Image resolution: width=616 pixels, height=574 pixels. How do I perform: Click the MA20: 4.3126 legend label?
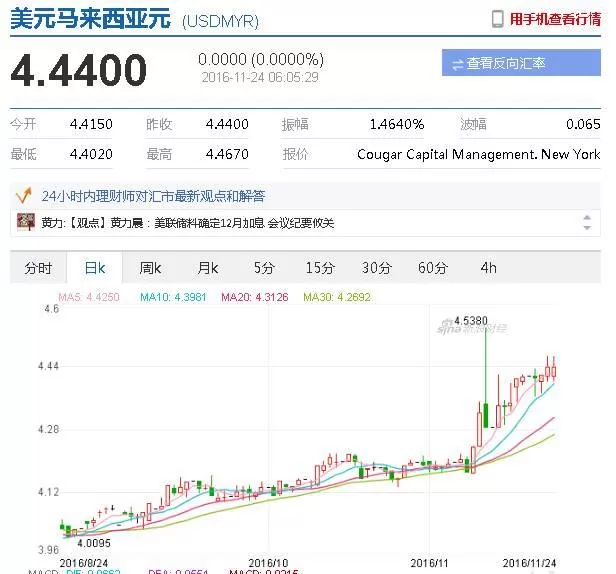pos(255,297)
